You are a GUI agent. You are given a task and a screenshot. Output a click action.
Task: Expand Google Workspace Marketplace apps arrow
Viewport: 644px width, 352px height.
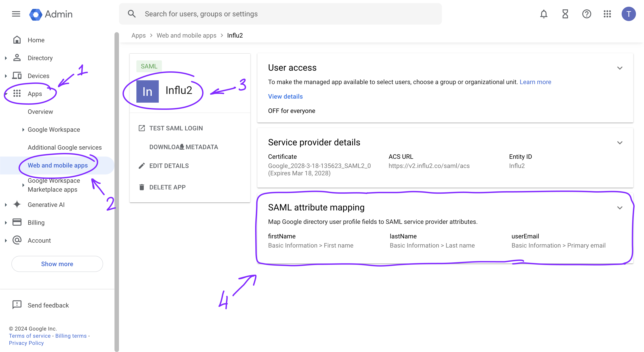pyautogui.click(x=23, y=185)
